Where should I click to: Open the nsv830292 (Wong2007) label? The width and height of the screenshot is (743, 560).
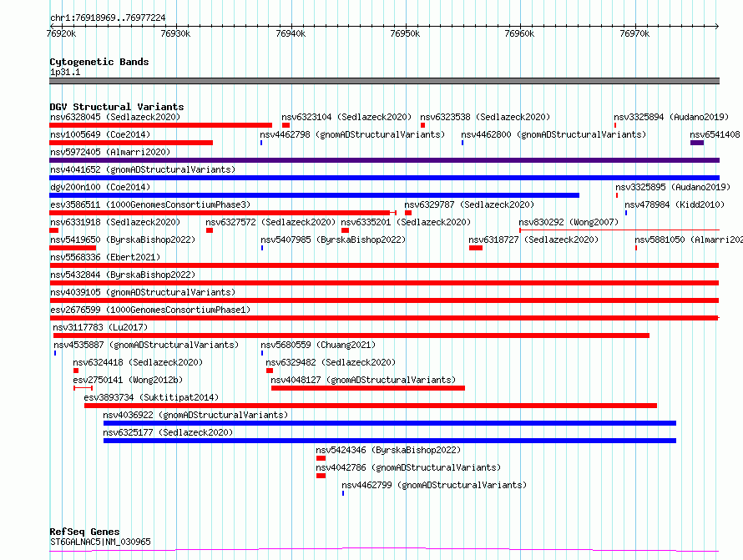coord(569,222)
